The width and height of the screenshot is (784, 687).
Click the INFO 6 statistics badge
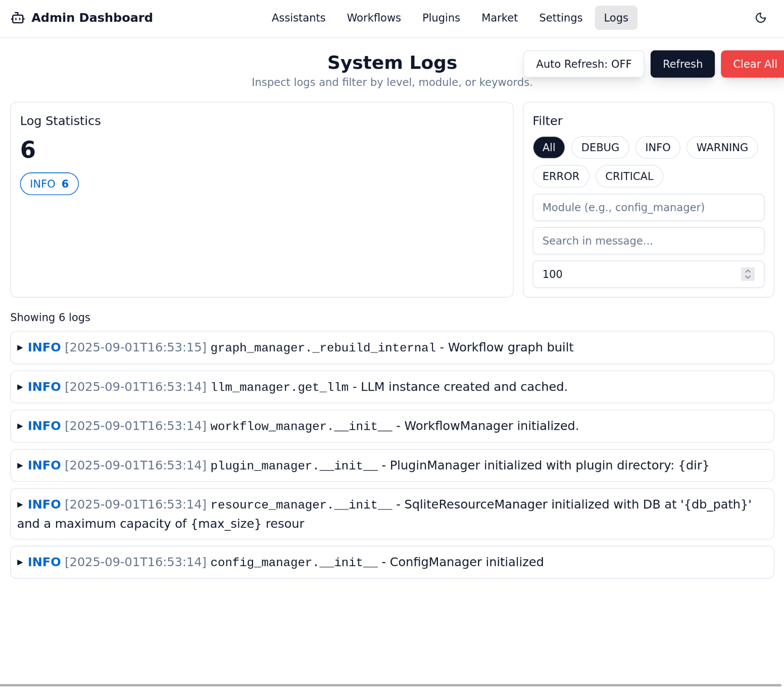pos(49,184)
